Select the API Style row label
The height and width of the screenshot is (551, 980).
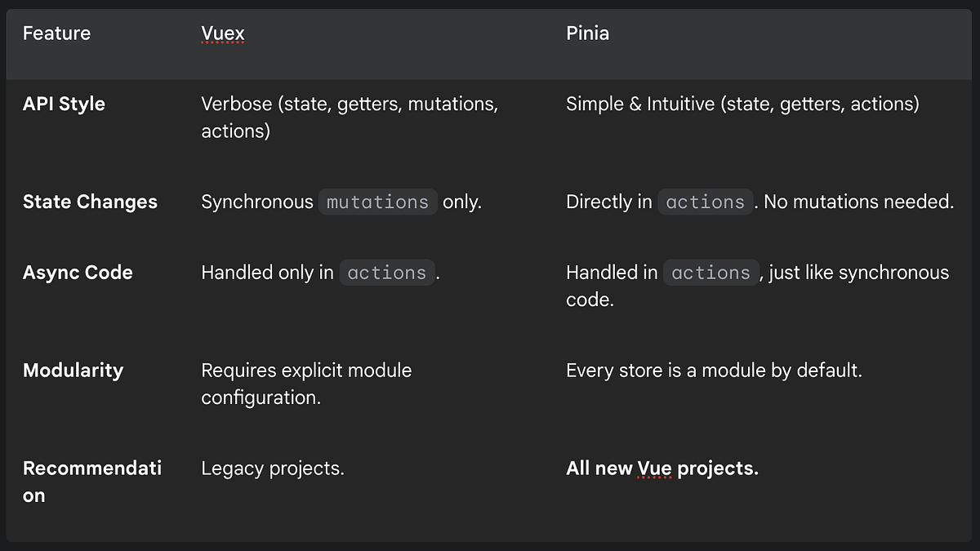point(64,104)
